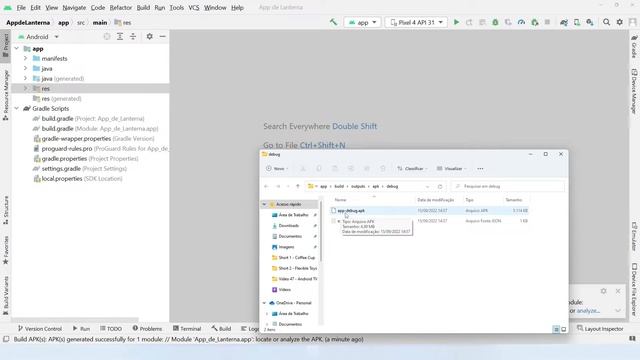This screenshot has height=360, width=640.
Task: Open Device File Explorer side panel
Action: 634,289
